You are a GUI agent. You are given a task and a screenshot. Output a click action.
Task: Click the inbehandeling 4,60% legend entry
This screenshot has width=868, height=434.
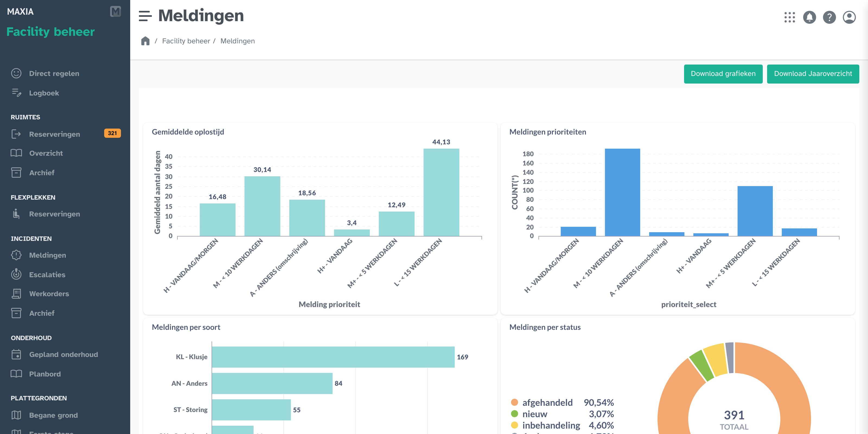coord(562,425)
